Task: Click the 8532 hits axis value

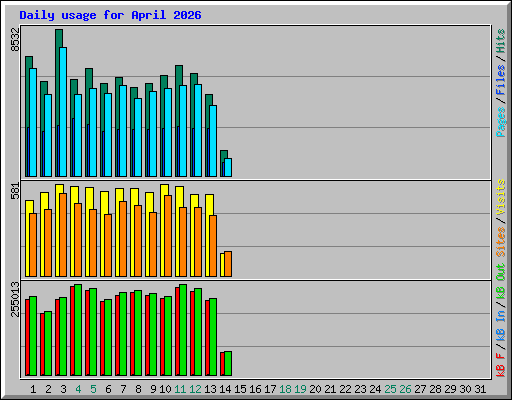Action: click(15, 40)
